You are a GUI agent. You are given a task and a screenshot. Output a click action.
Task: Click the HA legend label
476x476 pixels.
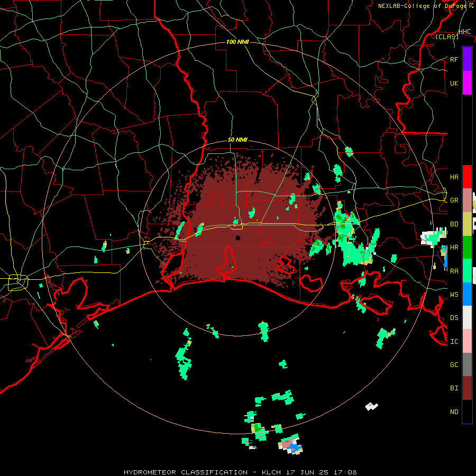tap(454, 177)
